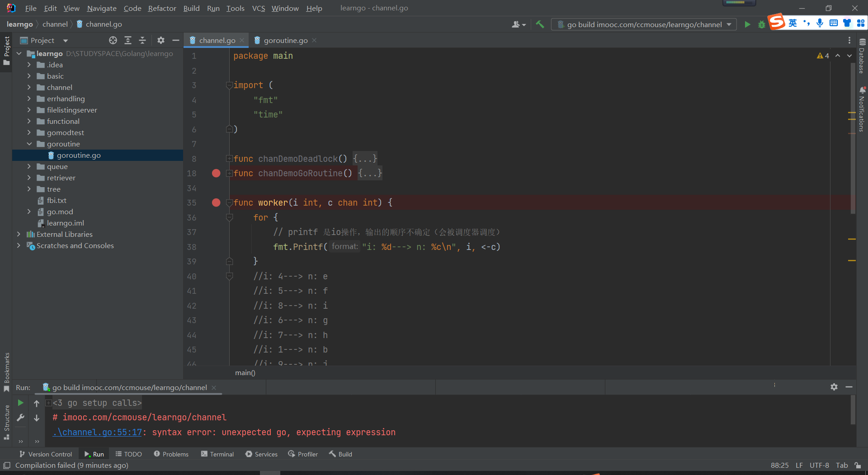Open channel.go:55:17 error link
Viewport: 868px width, 475px height.
[97, 433]
